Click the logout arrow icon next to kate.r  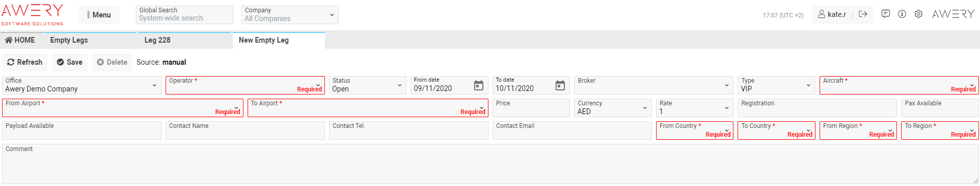coord(863,14)
